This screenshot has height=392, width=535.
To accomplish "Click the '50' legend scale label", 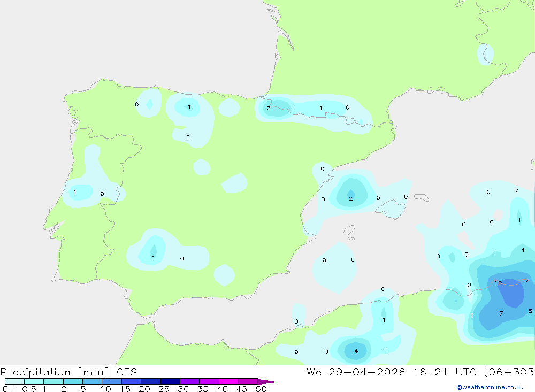I will click(x=262, y=389).
